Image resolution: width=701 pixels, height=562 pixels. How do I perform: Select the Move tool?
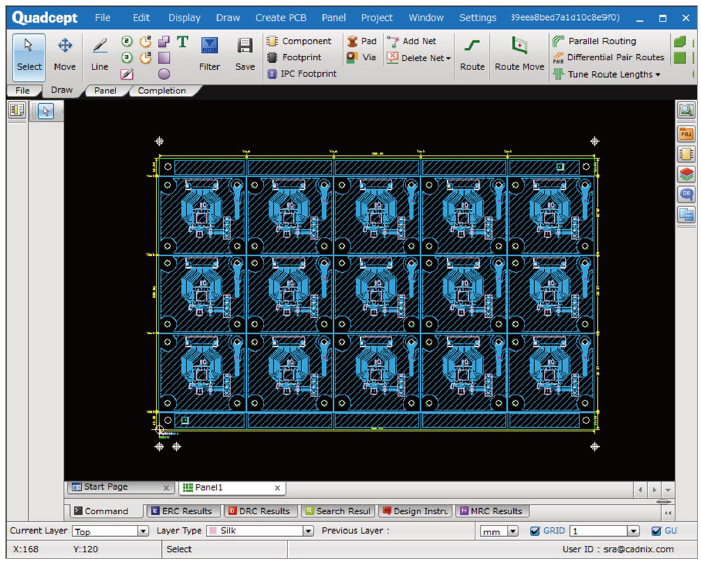tap(64, 53)
